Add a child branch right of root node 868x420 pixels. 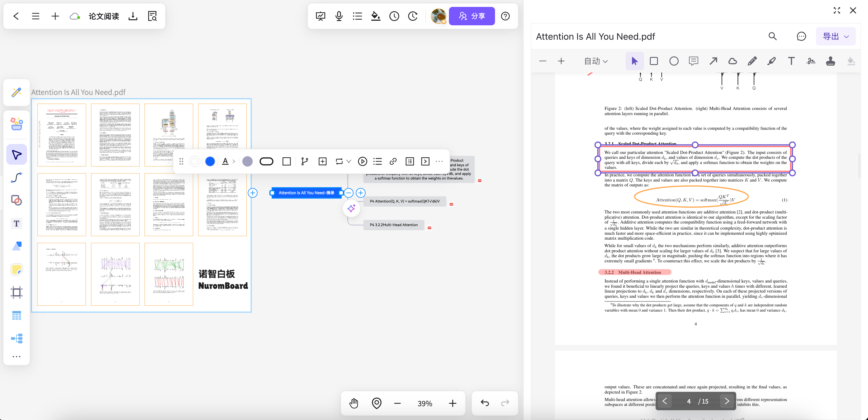tap(361, 193)
